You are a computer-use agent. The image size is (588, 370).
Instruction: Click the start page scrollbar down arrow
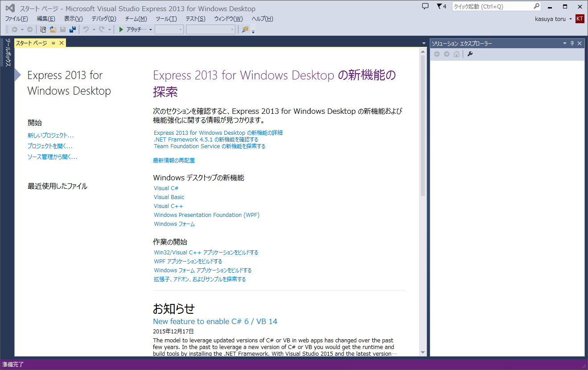pos(423,352)
